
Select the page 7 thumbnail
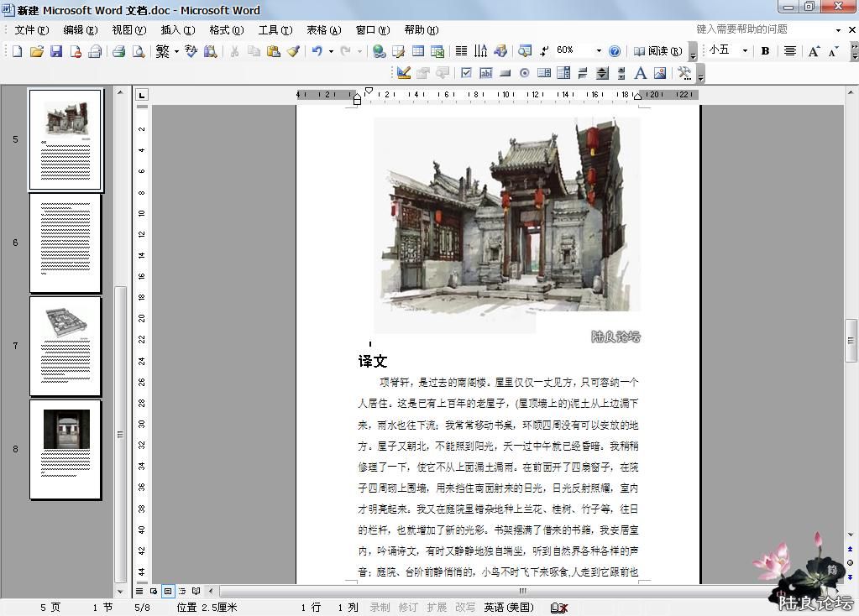coord(65,346)
